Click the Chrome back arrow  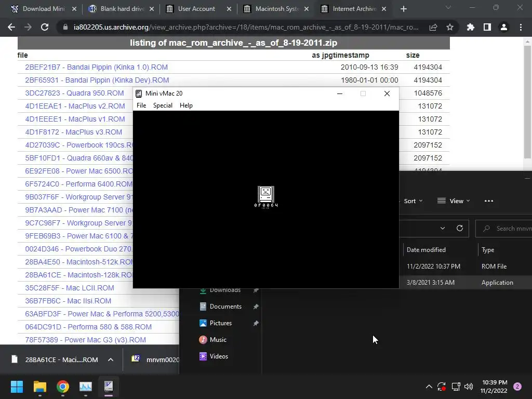click(x=11, y=27)
